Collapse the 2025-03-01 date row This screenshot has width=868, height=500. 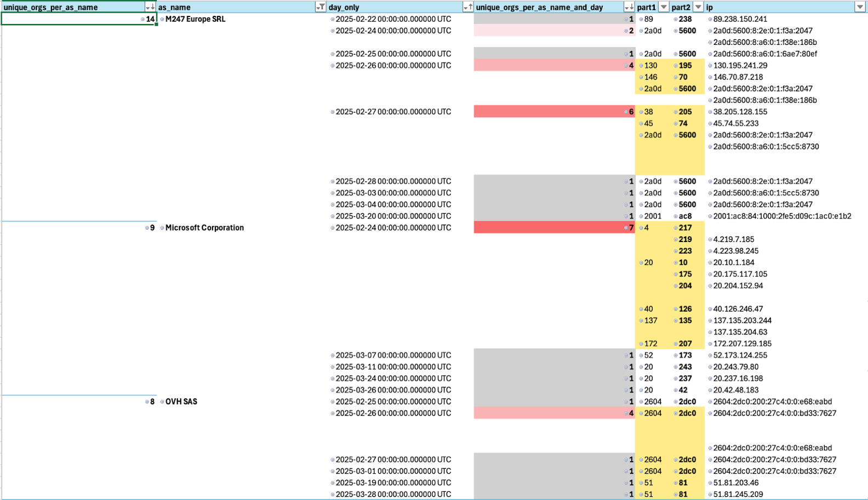coord(333,472)
